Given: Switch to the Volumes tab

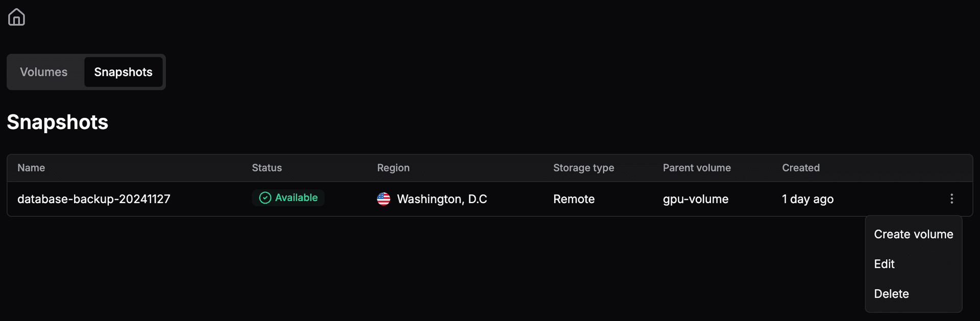Looking at the screenshot, I should click(x=44, y=72).
